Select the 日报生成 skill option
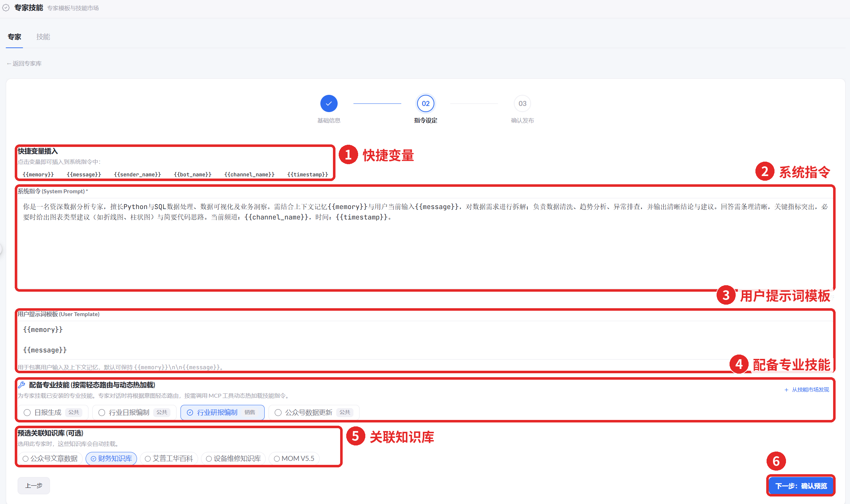This screenshot has width=850, height=504. point(53,412)
